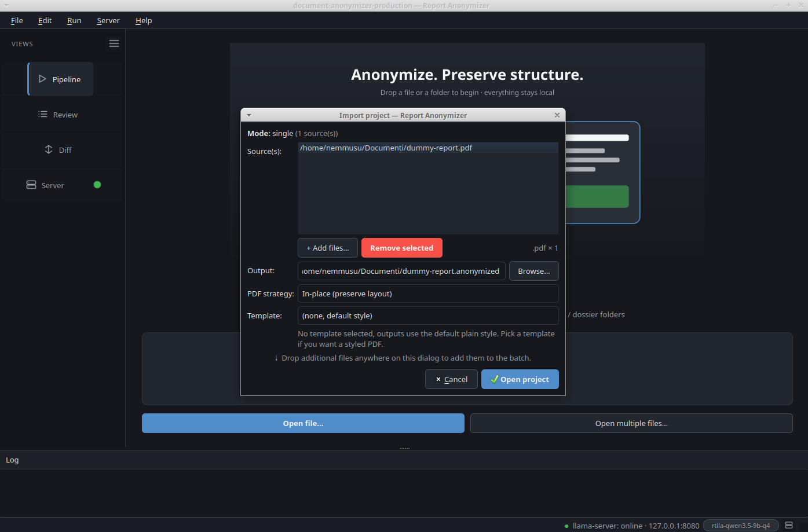Select dummy-report.pdf in the sources list
Image resolution: width=808 pixels, height=532 pixels.
click(x=428, y=148)
